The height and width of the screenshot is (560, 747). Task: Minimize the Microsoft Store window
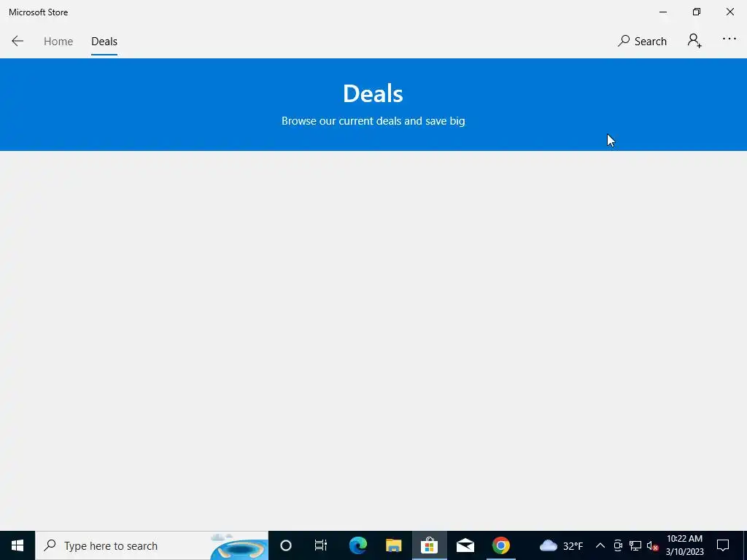click(662, 12)
